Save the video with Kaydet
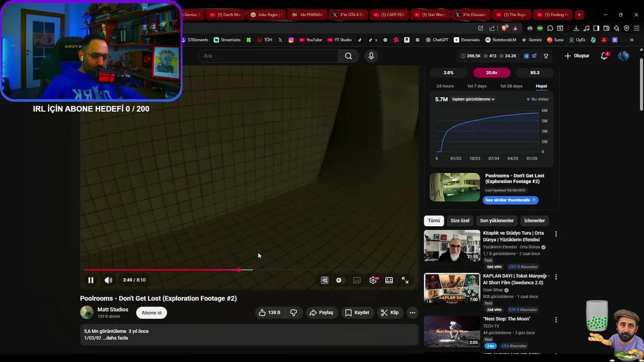This screenshot has height=362, width=644. (x=357, y=313)
